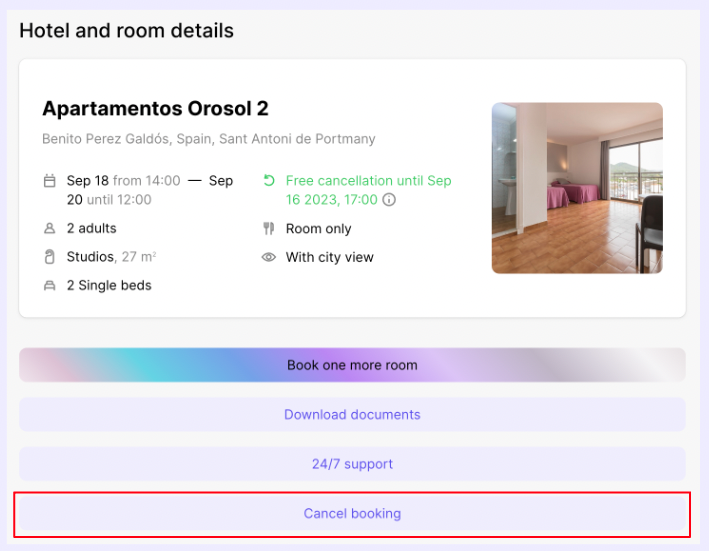
Task: Click the green free cancellation arrow icon
Action: (268, 181)
